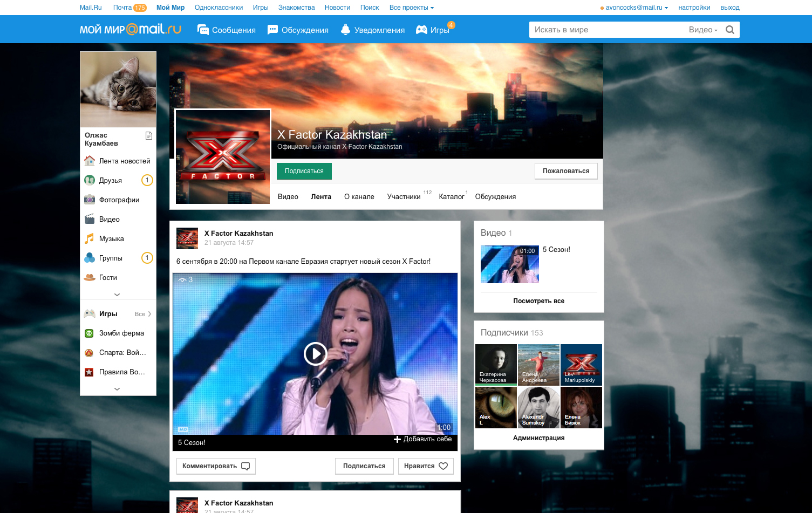Viewport: 812px width, 513px height.
Task: Open Music note icon in sidebar
Action: click(90, 238)
